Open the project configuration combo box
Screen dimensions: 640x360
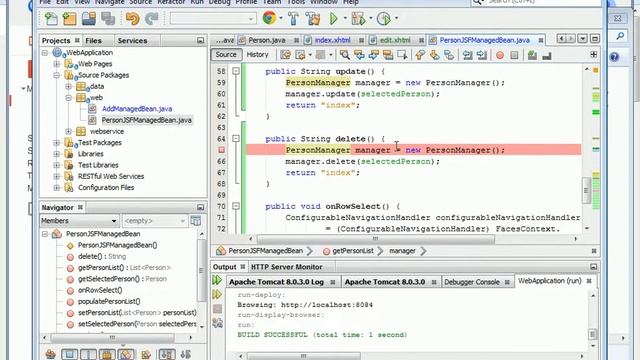213,18
